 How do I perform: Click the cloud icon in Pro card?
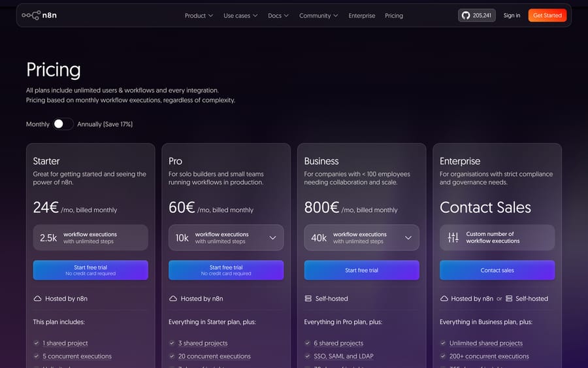(173, 299)
